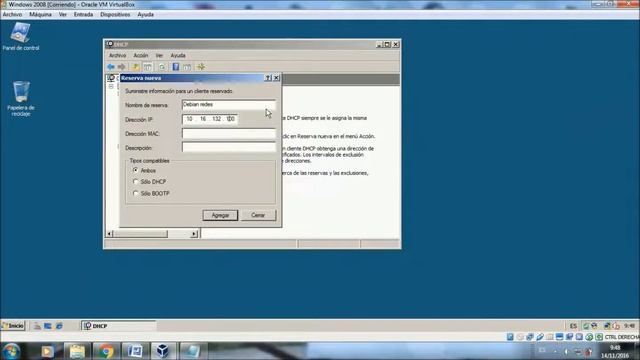The image size is (640, 360).
Task: Open the file explorer icon on host taskbar
Action: point(77,351)
